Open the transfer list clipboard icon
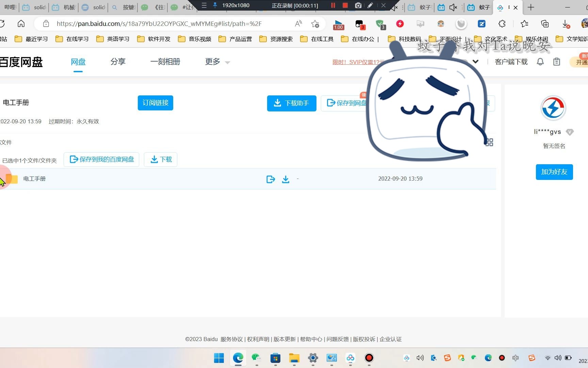This screenshot has width=588, height=368. (x=557, y=62)
